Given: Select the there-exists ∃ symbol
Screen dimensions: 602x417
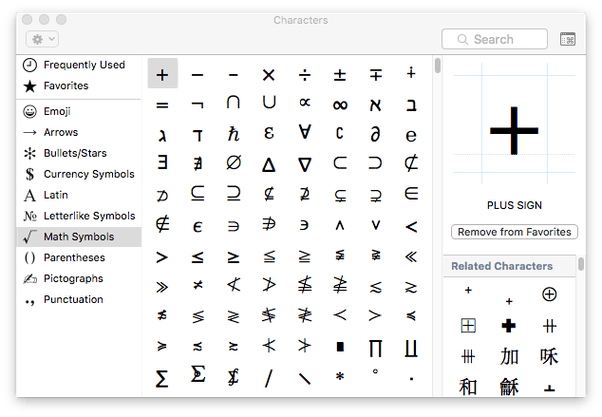Looking at the screenshot, I should (162, 162).
